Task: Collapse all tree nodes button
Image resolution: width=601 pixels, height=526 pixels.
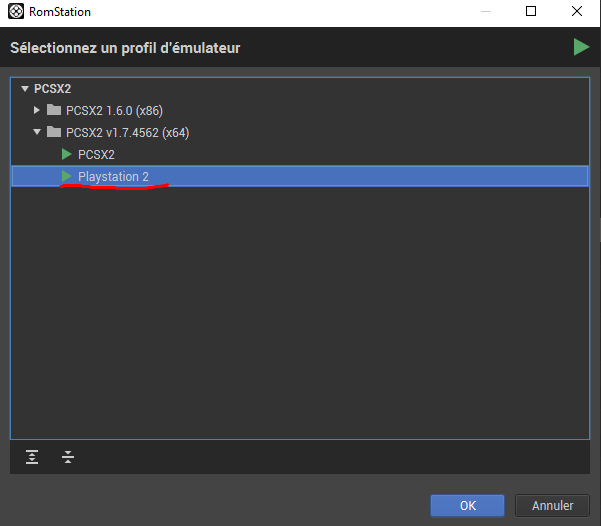Action: click(68, 457)
